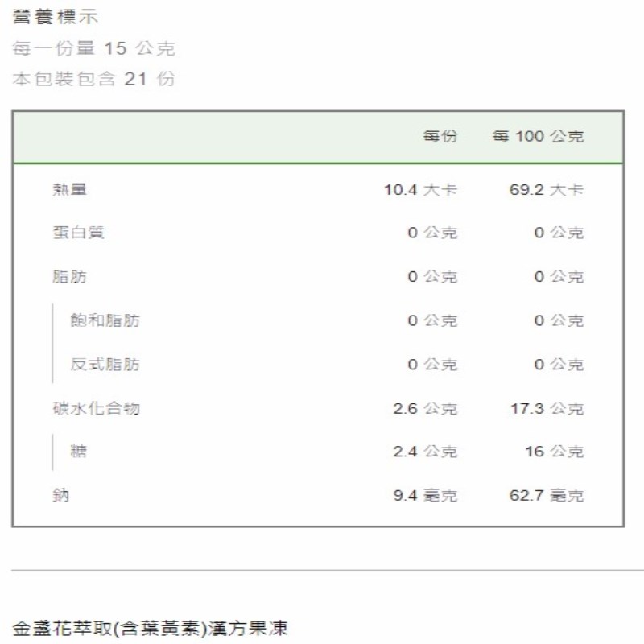Click the 69.2 大卡 value
The width and height of the screenshot is (644, 644).
tap(546, 190)
